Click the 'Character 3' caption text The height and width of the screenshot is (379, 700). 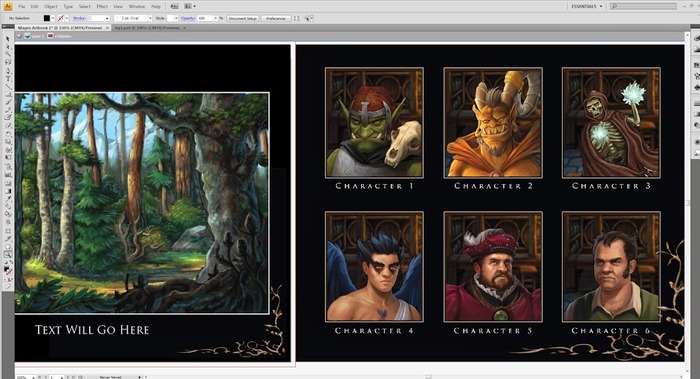(611, 186)
